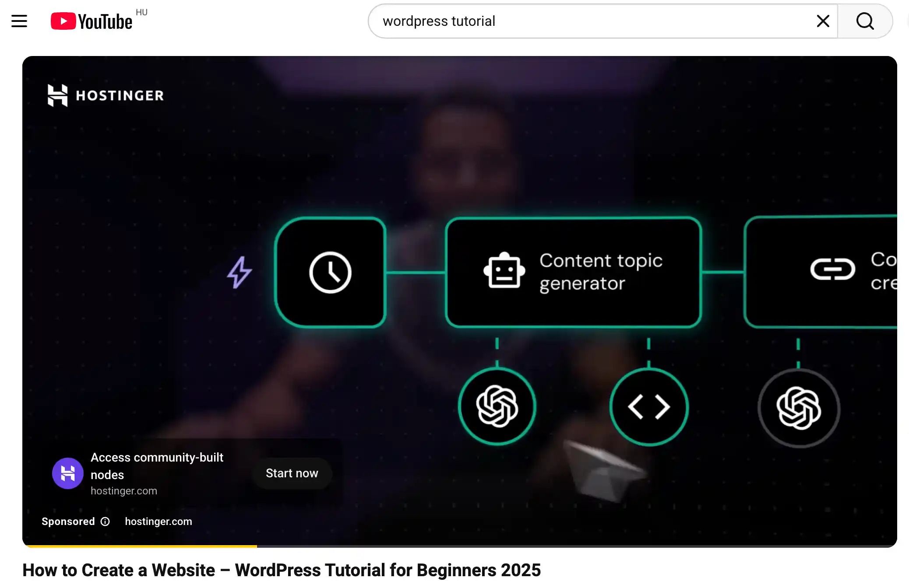Click the code brackets circle icon
Viewport: 909px width, 588px height.
click(649, 407)
